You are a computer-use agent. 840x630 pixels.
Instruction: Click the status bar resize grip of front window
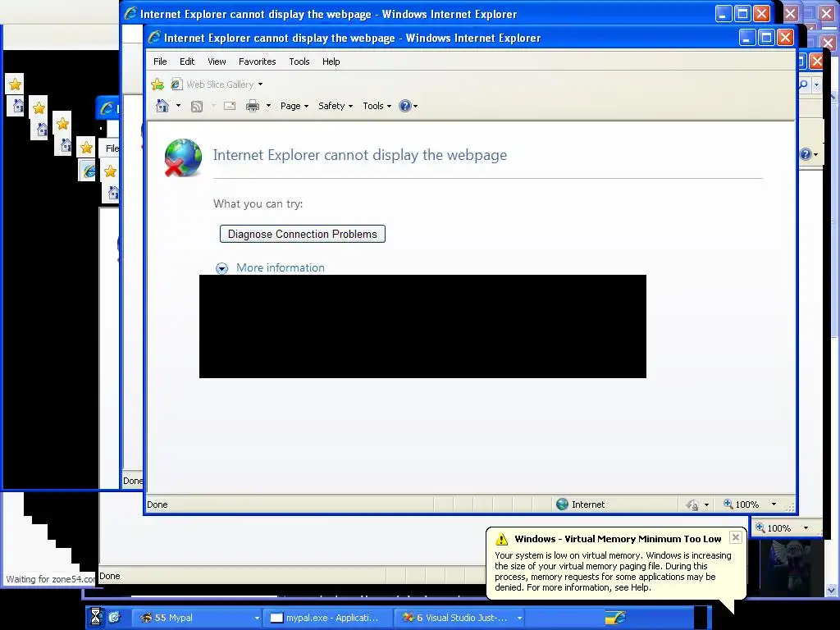click(790, 506)
